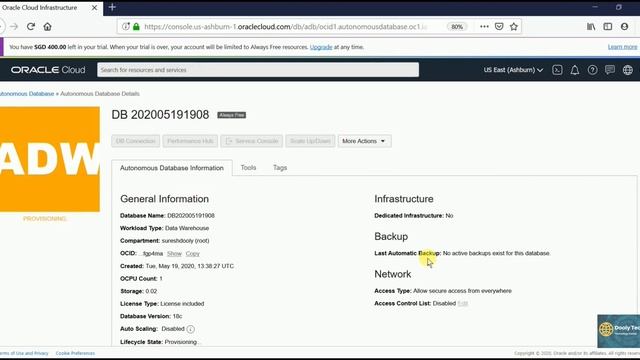Click the DB Connection button

click(136, 141)
